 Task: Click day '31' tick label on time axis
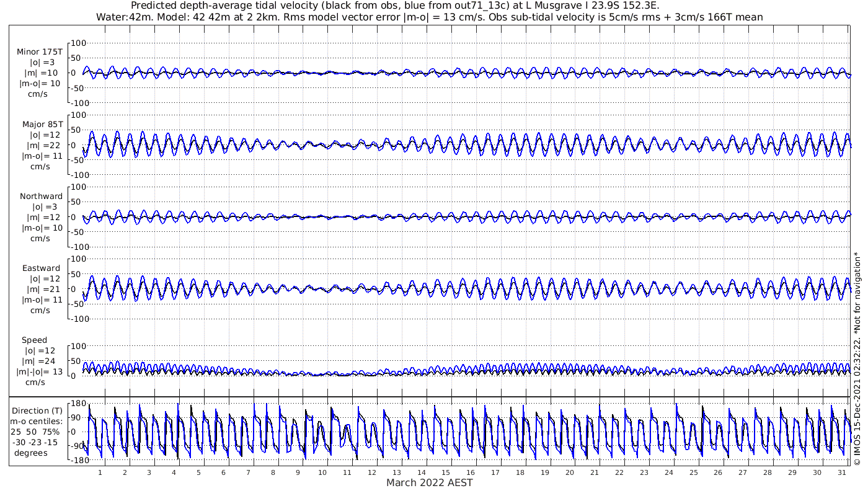(x=842, y=472)
